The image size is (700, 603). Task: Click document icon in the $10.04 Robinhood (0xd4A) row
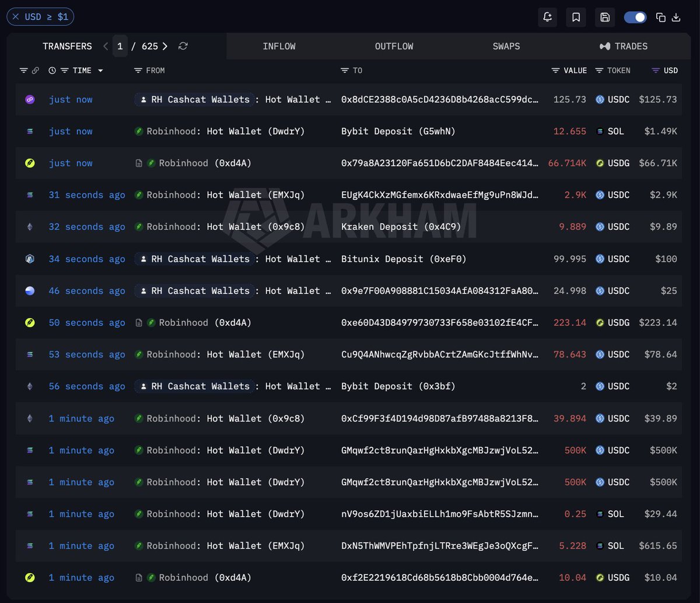tap(139, 577)
